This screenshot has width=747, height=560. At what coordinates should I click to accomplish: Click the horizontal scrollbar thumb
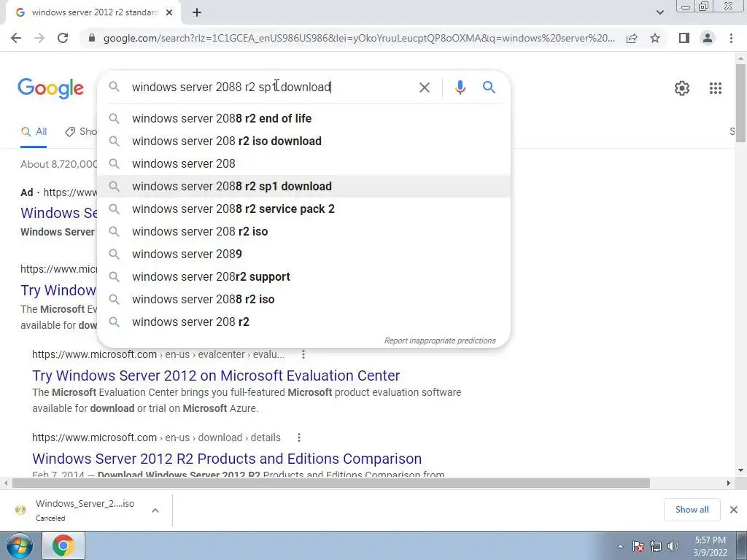coord(331,483)
